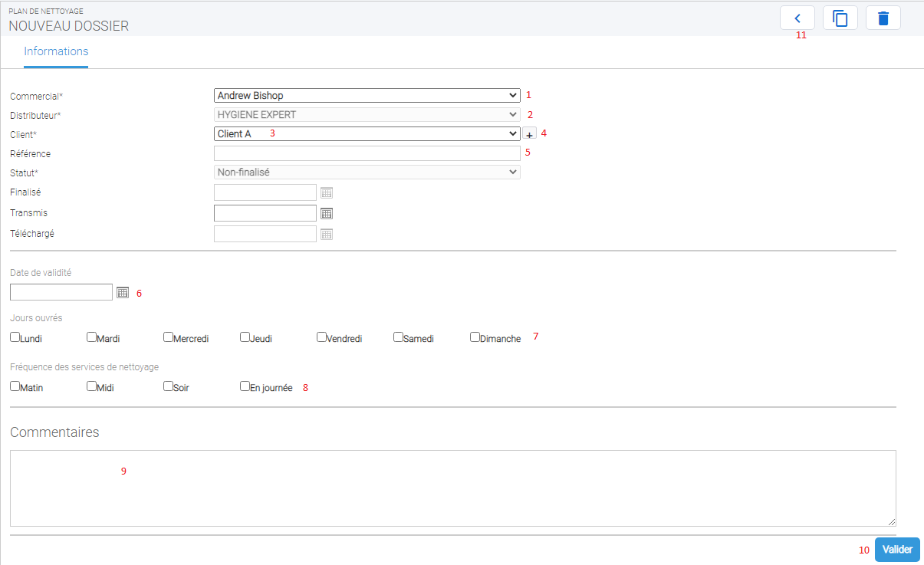Expand the Client dropdown list
924x565 pixels.
coord(367,133)
